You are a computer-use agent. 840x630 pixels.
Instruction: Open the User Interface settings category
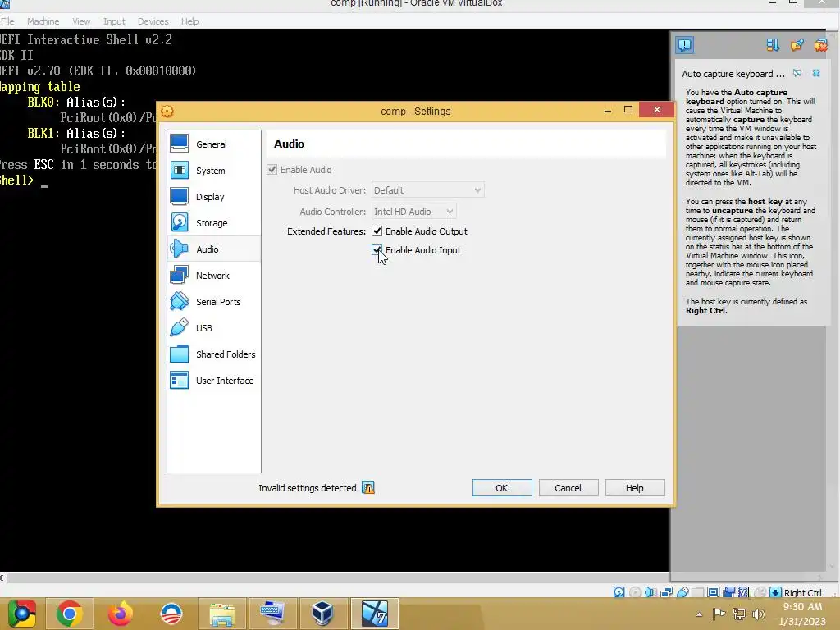click(214, 381)
